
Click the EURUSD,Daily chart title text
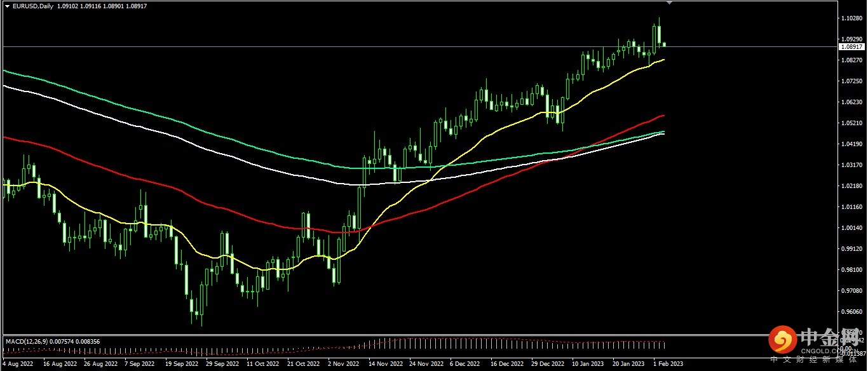click(x=33, y=6)
